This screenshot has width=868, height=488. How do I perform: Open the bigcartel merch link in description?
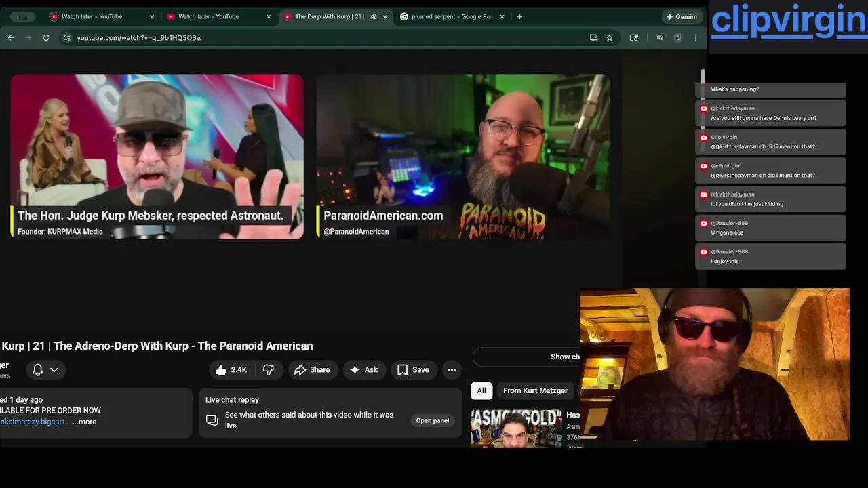click(33, 422)
